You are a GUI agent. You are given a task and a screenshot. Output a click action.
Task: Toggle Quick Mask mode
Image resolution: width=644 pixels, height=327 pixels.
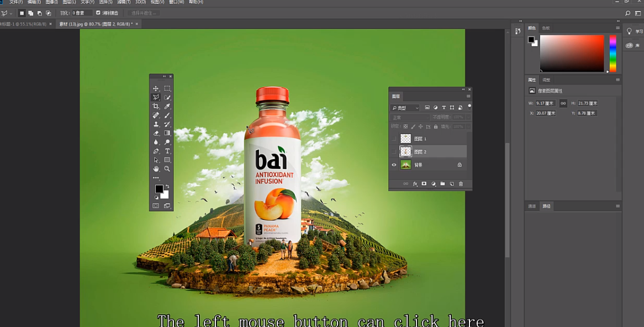coord(156,206)
